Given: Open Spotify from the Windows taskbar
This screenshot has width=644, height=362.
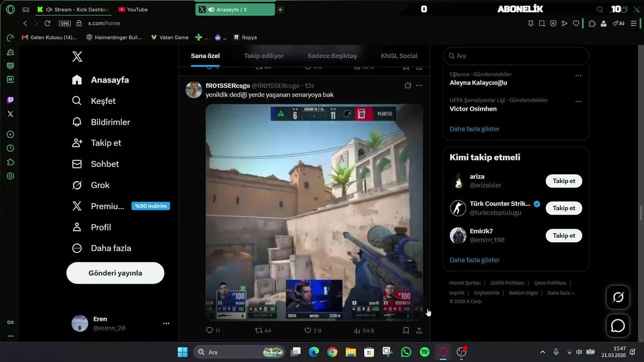Looking at the screenshot, I should click(425, 352).
